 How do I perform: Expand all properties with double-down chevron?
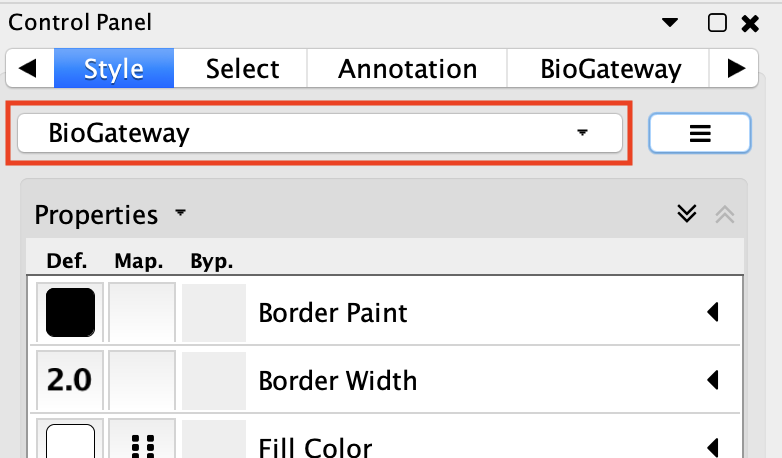coord(687,214)
